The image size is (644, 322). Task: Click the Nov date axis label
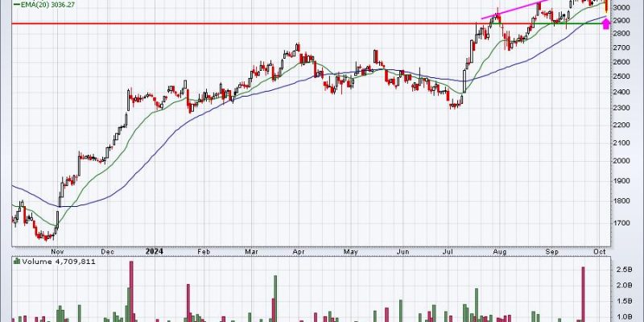[56, 251]
